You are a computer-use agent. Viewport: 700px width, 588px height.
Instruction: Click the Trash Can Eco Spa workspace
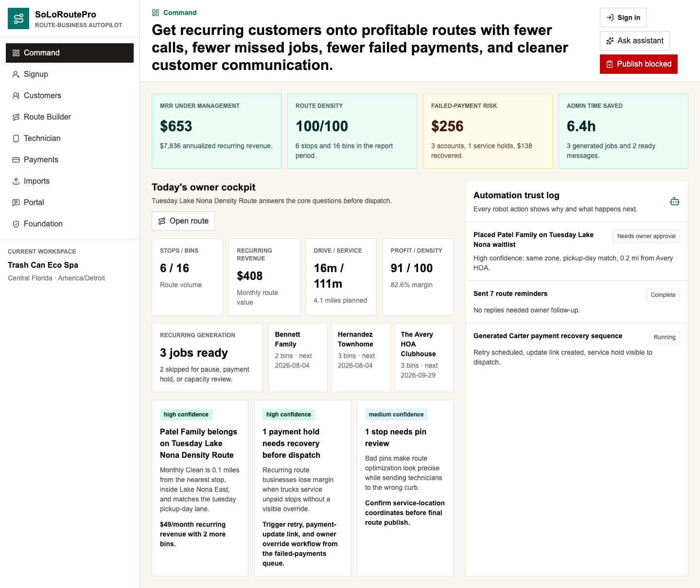click(43, 265)
